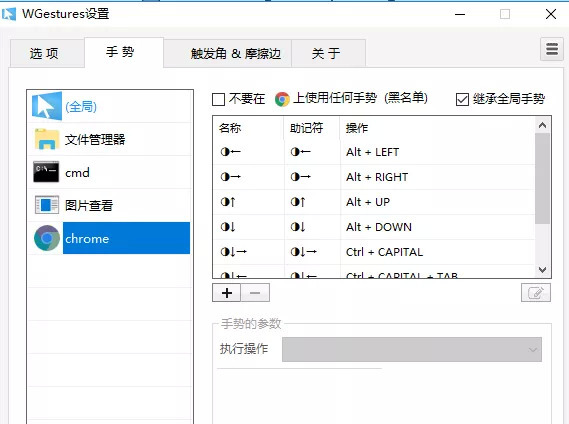Choose the 图片查看 image viewer icon
569x424 pixels.
(x=47, y=205)
